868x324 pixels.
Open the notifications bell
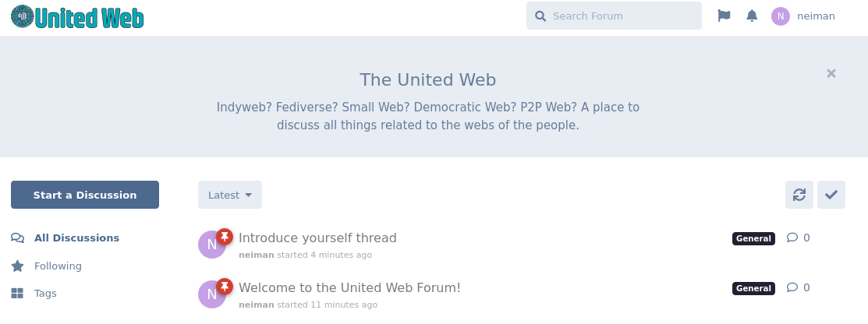pos(752,16)
